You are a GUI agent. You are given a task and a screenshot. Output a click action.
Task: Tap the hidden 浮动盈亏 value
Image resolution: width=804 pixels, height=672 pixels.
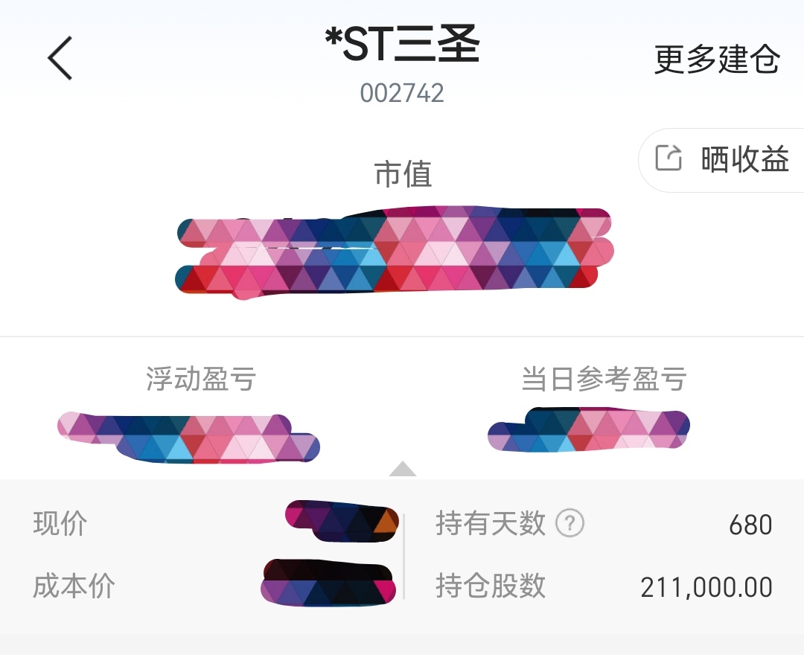pos(188,438)
